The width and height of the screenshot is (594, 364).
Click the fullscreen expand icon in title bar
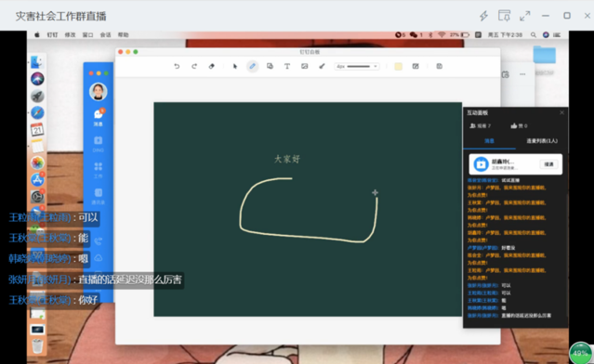click(524, 16)
